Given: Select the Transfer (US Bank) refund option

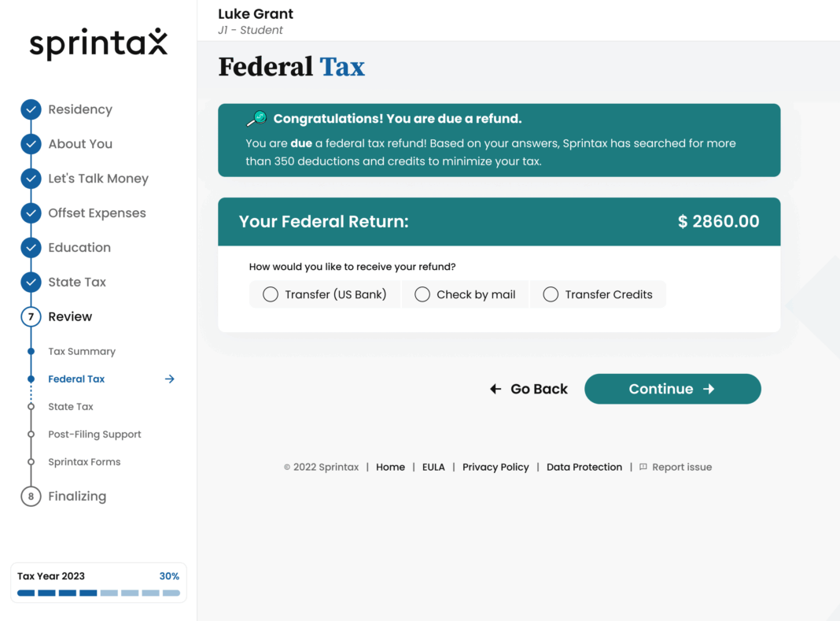Looking at the screenshot, I should (271, 294).
